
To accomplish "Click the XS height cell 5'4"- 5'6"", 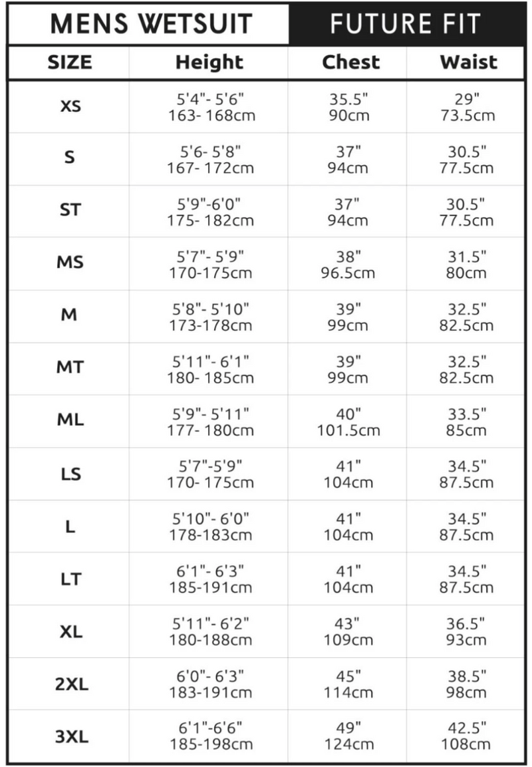I will point(209,99).
